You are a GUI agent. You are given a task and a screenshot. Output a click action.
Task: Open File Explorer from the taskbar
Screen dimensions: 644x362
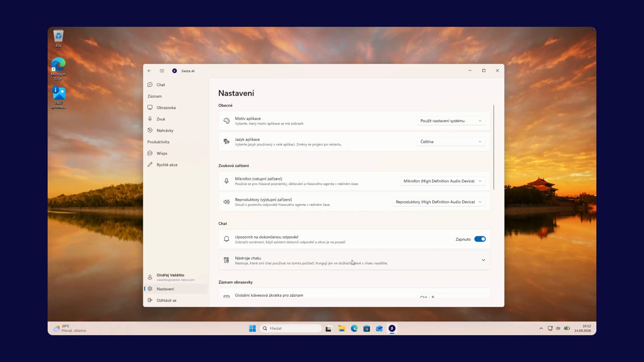341,329
